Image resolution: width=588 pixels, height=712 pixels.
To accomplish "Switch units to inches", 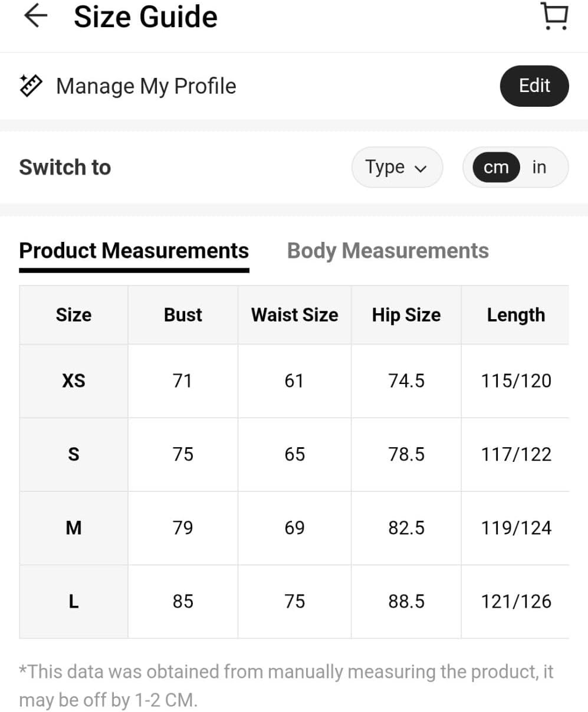I will click(539, 168).
